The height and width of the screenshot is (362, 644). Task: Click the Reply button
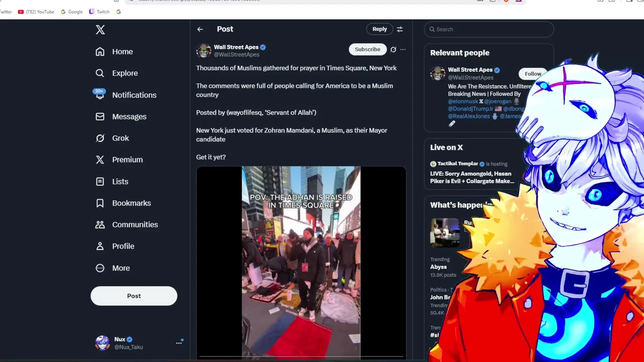tap(380, 29)
